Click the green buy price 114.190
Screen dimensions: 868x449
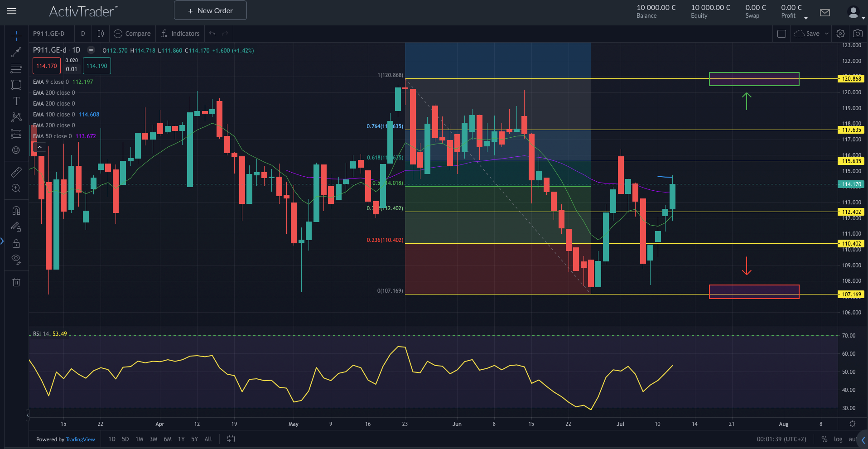pyautogui.click(x=97, y=66)
